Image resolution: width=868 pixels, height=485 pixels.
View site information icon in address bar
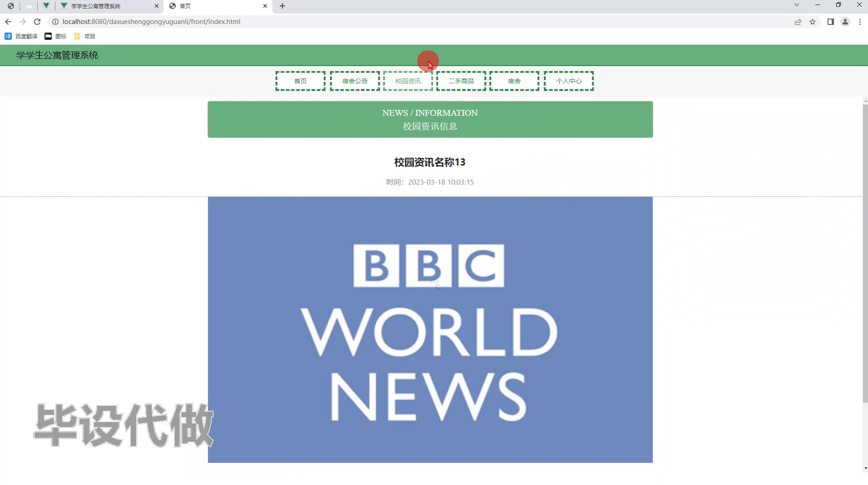coord(55,22)
